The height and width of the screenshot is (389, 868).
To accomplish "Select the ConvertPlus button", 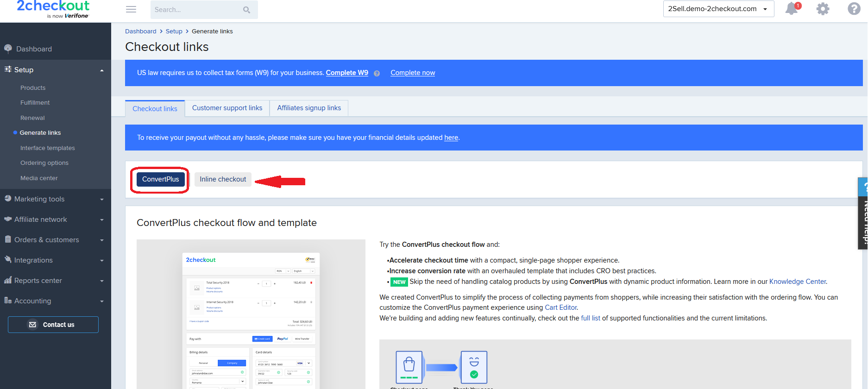I will tap(160, 179).
